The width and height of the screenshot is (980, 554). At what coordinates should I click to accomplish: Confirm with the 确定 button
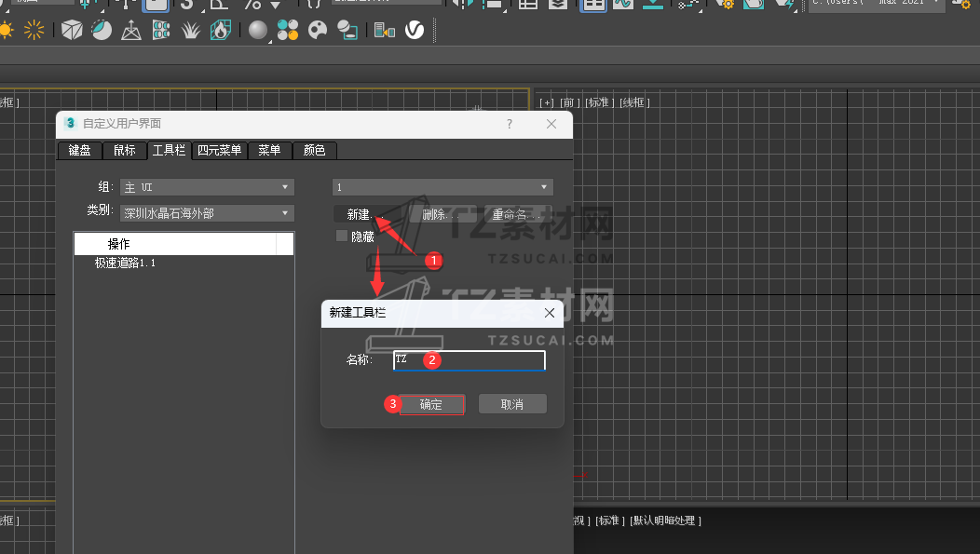(x=431, y=404)
